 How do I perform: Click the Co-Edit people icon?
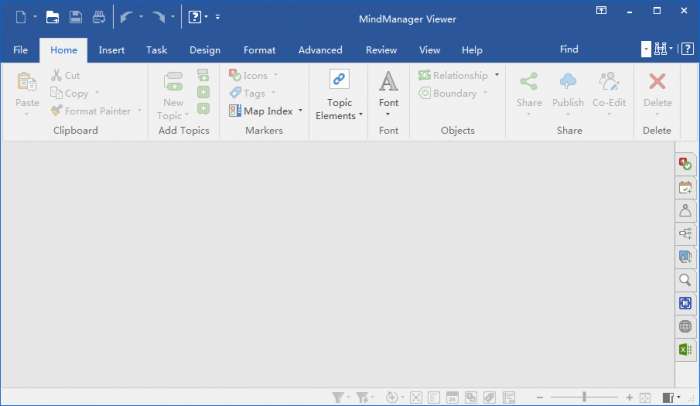[609, 82]
